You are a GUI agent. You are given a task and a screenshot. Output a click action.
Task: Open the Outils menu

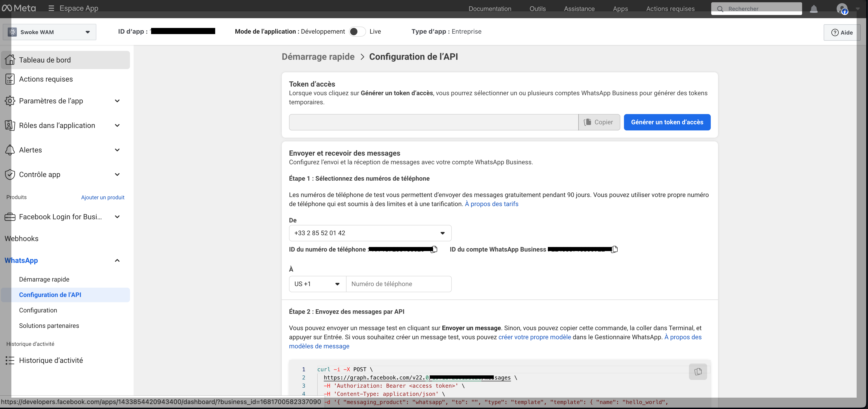point(537,9)
